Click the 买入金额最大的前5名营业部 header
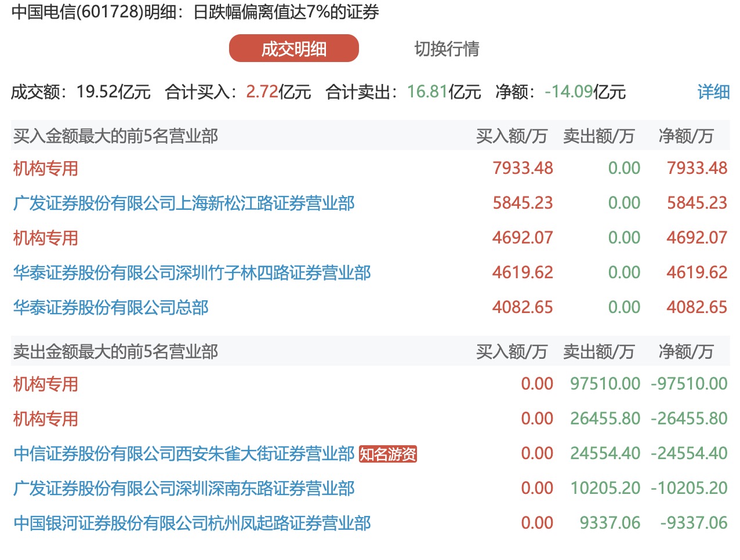 click(x=115, y=136)
